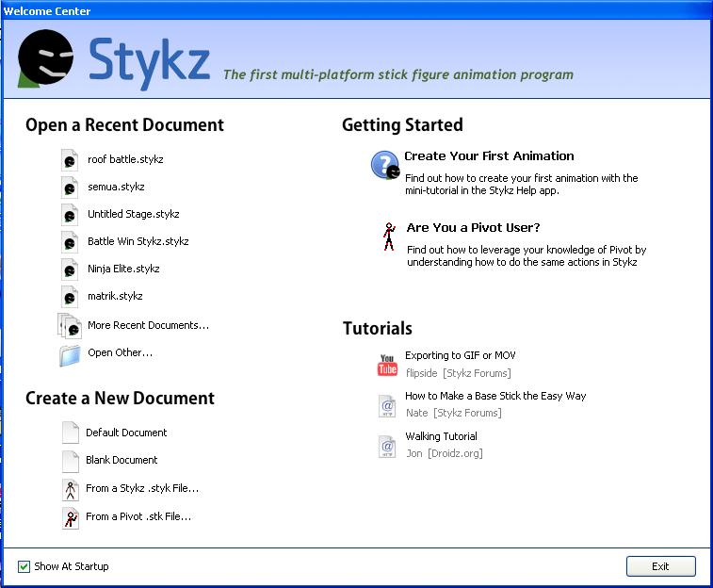713x588 pixels.
Task: Click the Show At Startup label
Action: (72, 566)
